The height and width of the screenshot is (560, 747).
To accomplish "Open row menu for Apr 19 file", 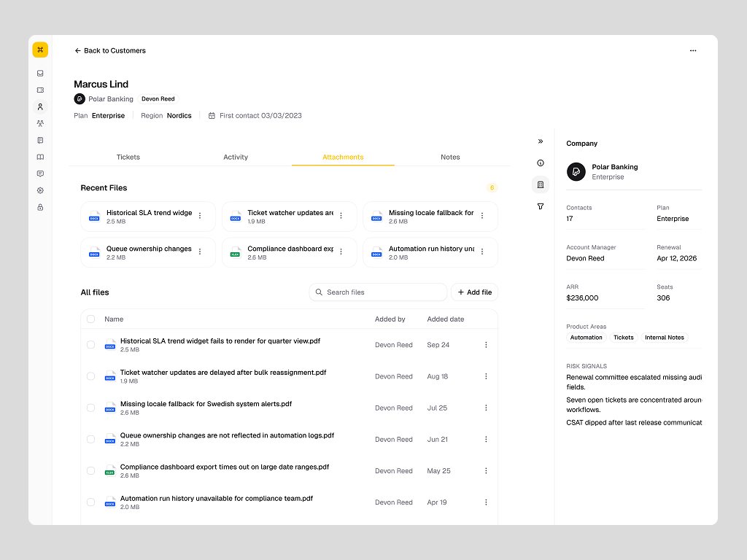I will pyautogui.click(x=486, y=502).
